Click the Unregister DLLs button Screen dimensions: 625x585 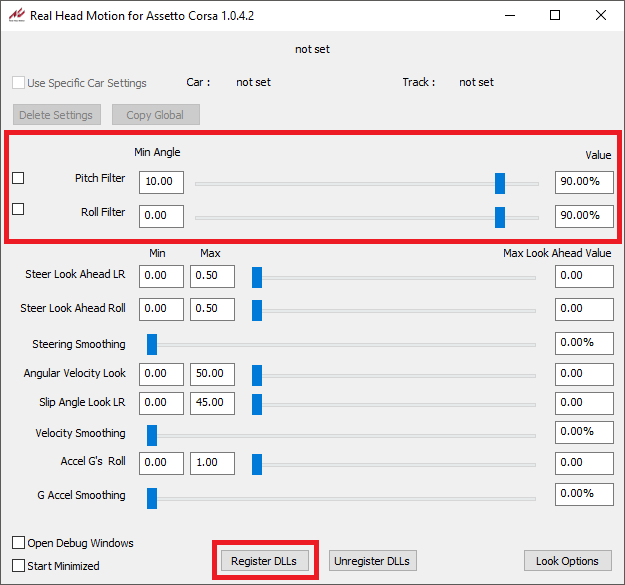pyautogui.click(x=373, y=561)
